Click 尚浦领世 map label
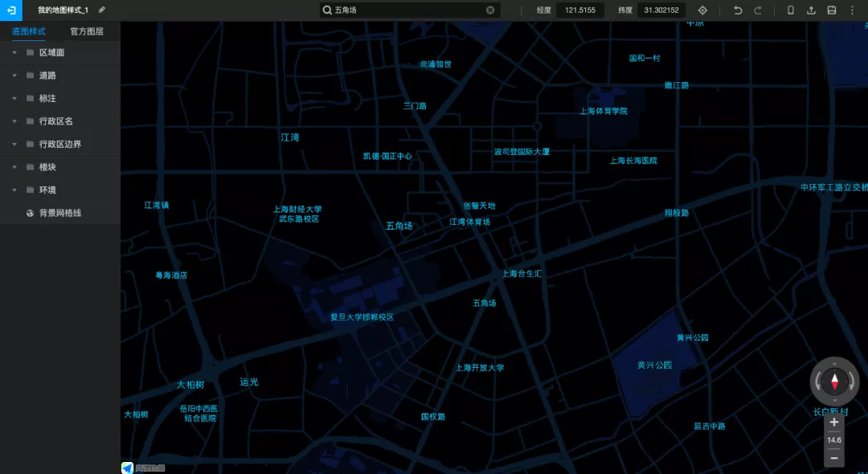This screenshot has height=474, width=868. coord(436,64)
